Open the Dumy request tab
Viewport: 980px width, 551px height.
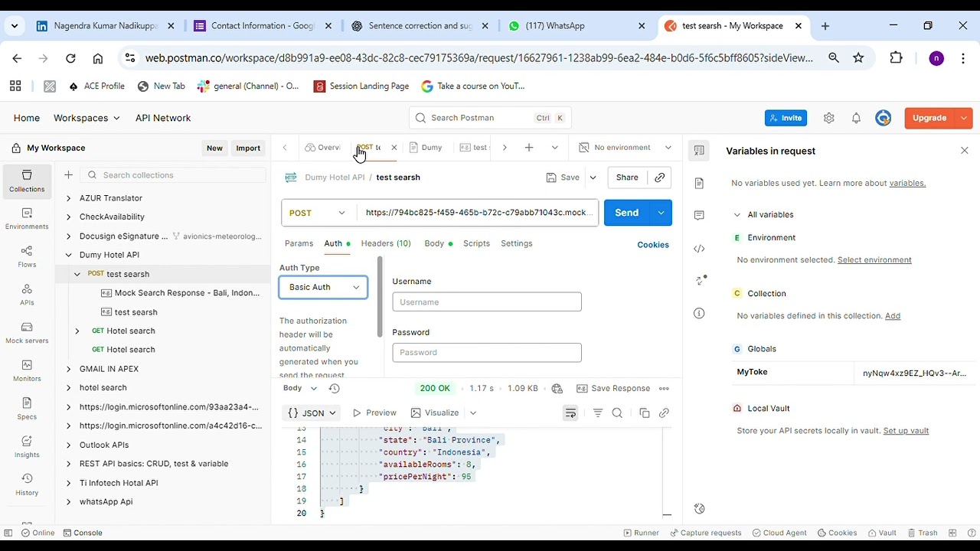point(426,148)
